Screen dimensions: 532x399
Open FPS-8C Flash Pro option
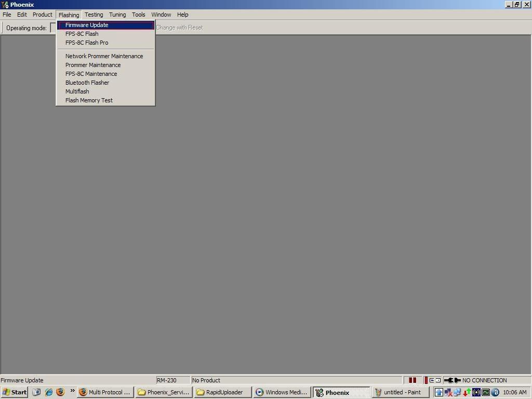point(105,43)
